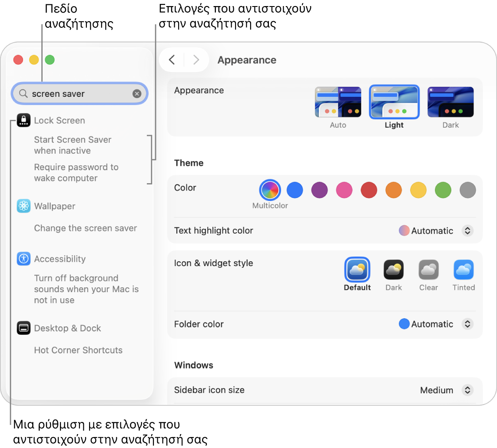Pick the purple theme color
The width and height of the screenshot is (497, 448).
(319, 190)
